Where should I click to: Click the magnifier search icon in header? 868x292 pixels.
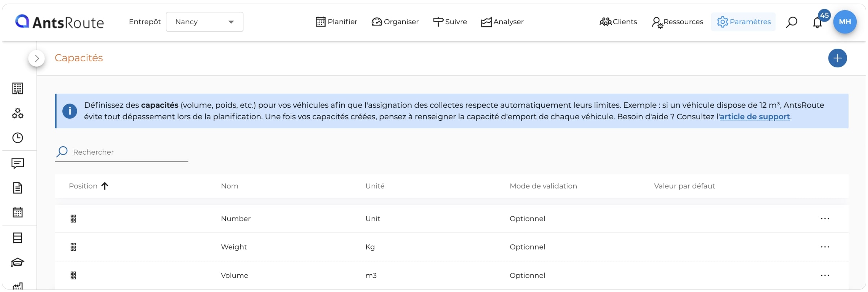click(791, 22)
